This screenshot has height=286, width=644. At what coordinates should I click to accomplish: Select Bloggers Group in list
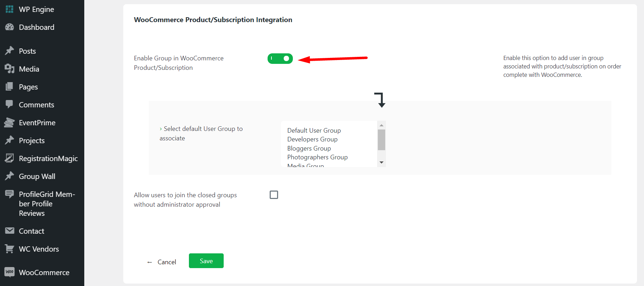click(309, 148)
